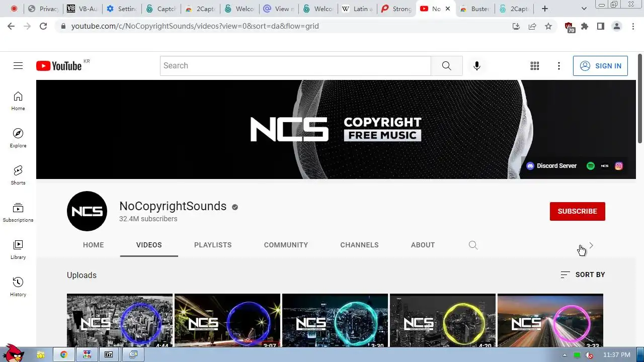Open the YouTube apps grid

tap(535, 66)
